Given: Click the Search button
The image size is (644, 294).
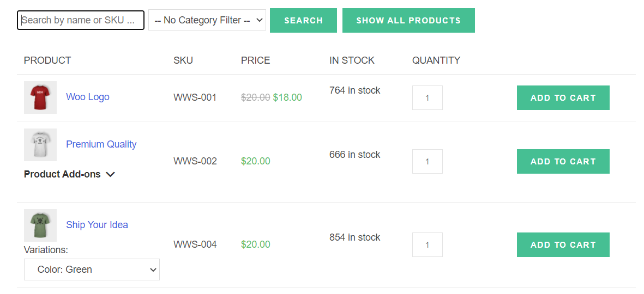Looking at the screenshot, I should (x=303, y=21).
